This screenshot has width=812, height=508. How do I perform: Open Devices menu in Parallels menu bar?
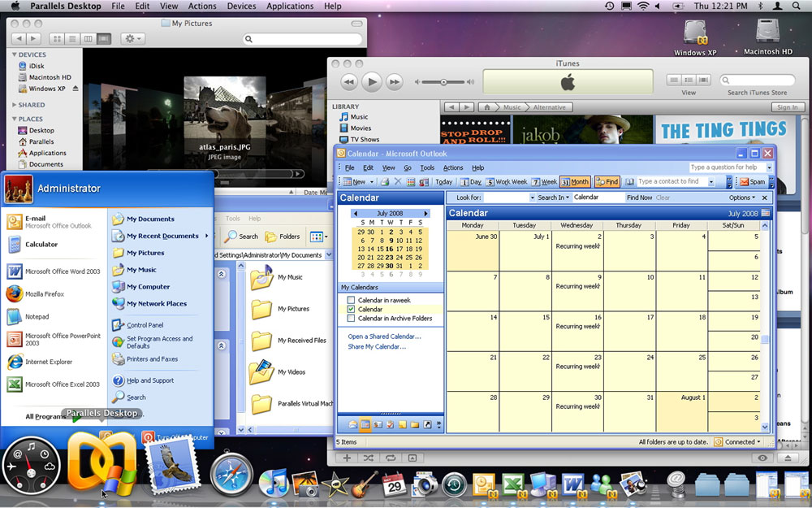241,7
